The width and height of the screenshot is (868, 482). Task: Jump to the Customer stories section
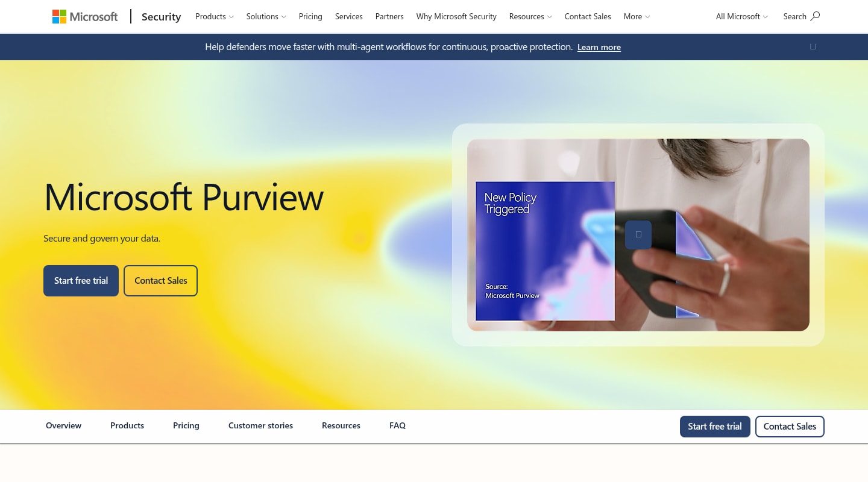pyautogui.click(x=260, y=425)
